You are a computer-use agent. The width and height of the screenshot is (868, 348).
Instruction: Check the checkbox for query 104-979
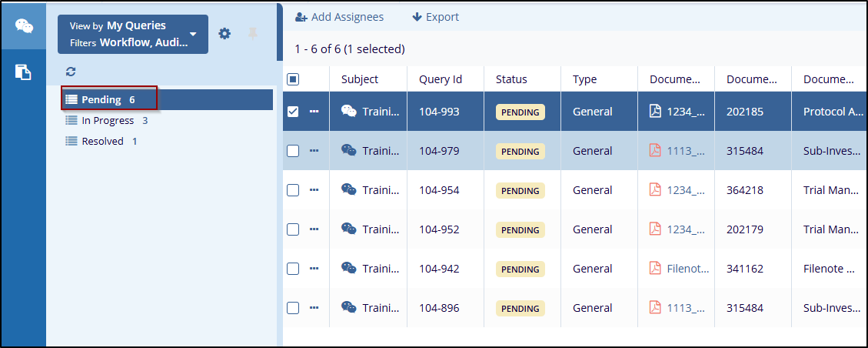[293, 151]
